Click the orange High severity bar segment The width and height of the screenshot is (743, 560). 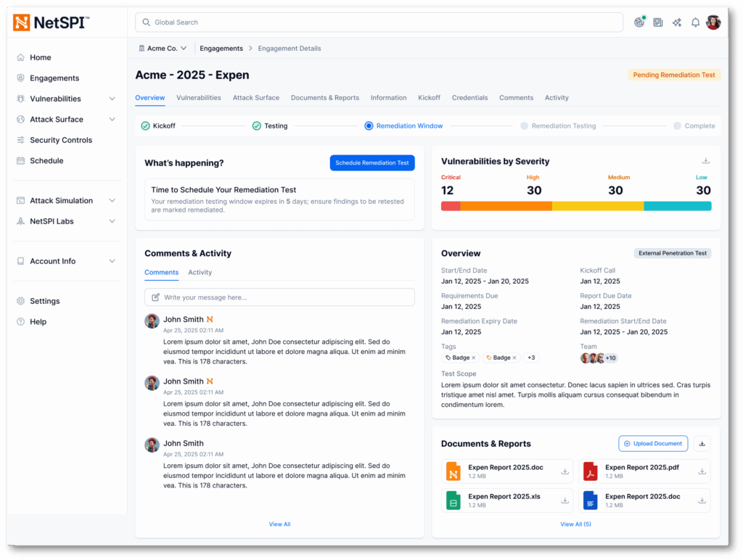coord(506,206)
